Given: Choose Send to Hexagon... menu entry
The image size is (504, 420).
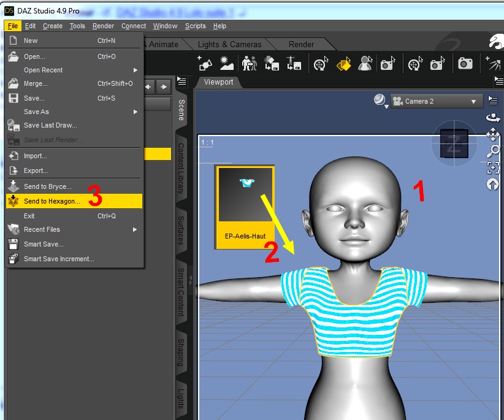Looking at the screenshot, I should pyautogui.click(x=74, y=201).
